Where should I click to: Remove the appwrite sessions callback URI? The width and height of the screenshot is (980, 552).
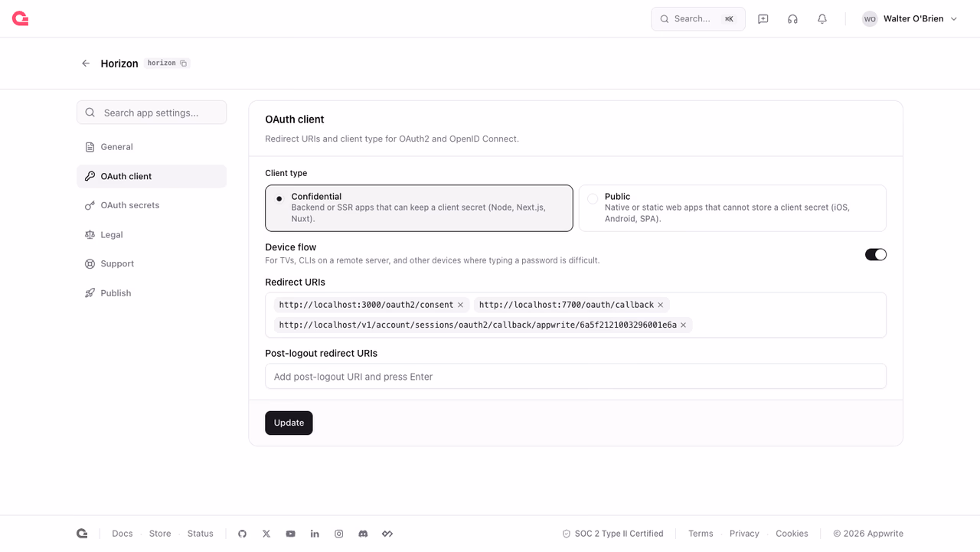tap(684, 325)
